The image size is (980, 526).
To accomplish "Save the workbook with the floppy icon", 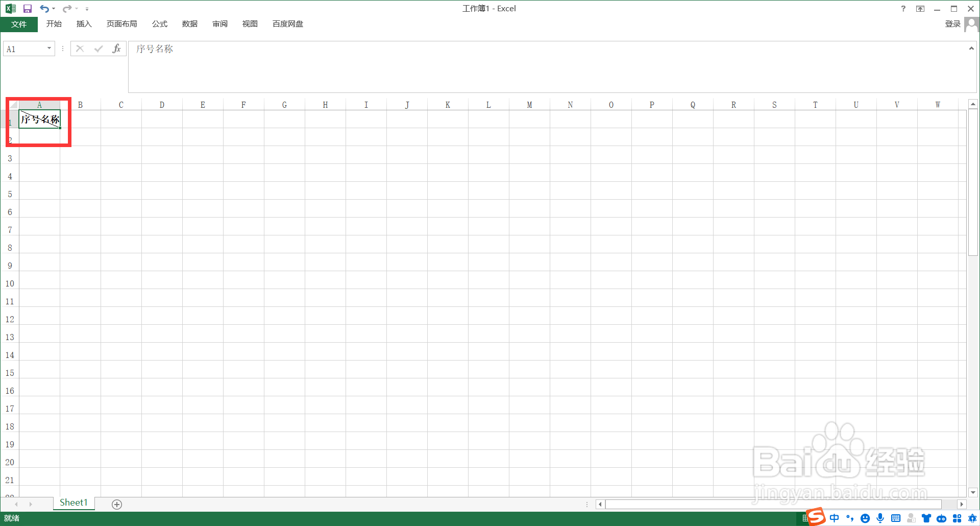I will [28, 9].
